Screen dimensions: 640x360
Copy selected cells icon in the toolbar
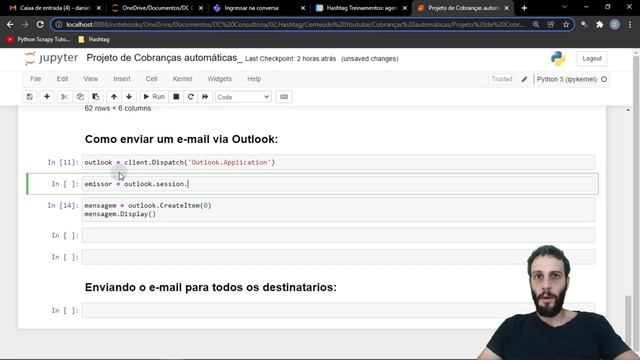(80, 97)
